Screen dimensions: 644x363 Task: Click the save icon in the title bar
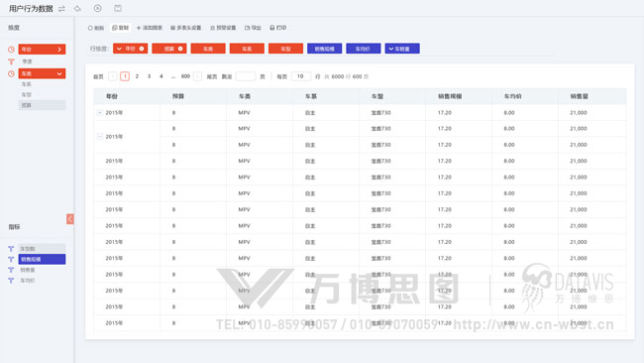118,8
